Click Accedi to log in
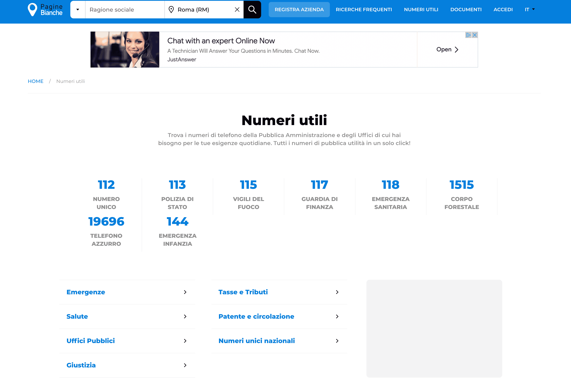Viewport: 571px width, 392px height. click(x=503, y=10)
